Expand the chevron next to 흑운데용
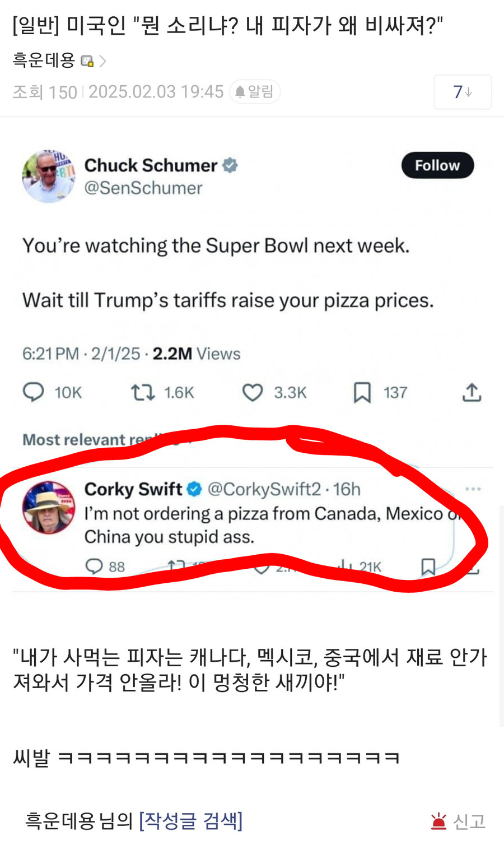This screenshot has height=845, width=504. pyautogui.click(x=102, y=62)
